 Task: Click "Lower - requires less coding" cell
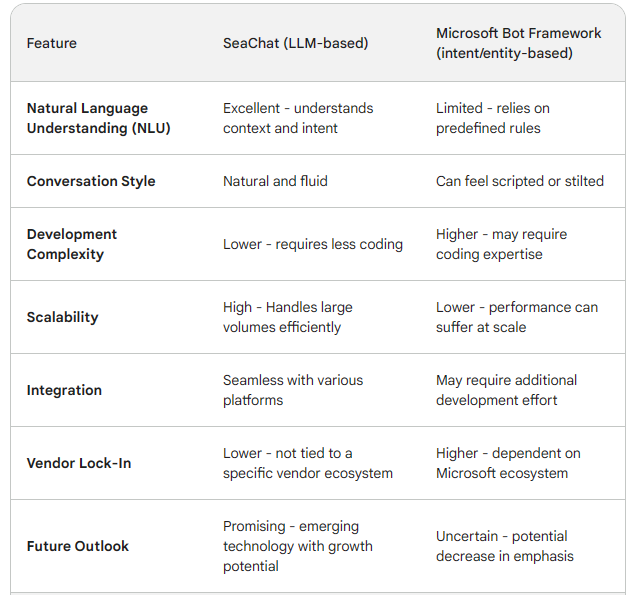[313, 244]
